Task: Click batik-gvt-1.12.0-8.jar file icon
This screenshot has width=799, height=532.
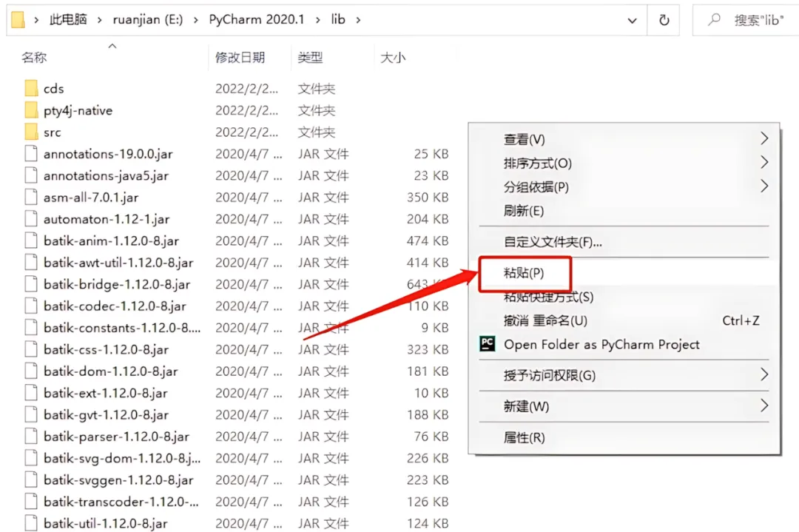Action: click(31, 415)
